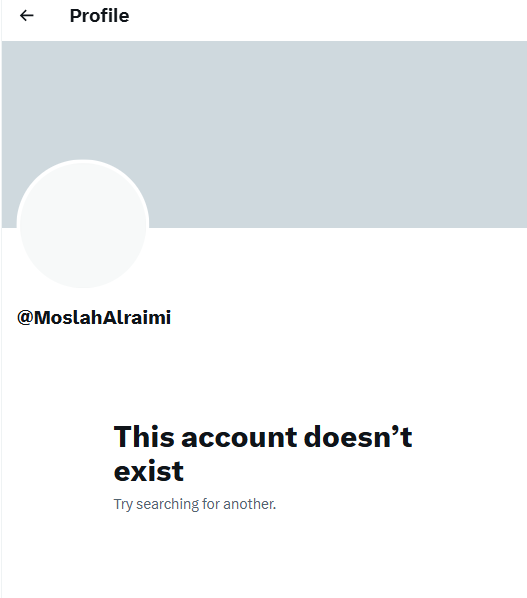
Task: Open the blank circular avatar placeholder
Action: pos(83,225)
